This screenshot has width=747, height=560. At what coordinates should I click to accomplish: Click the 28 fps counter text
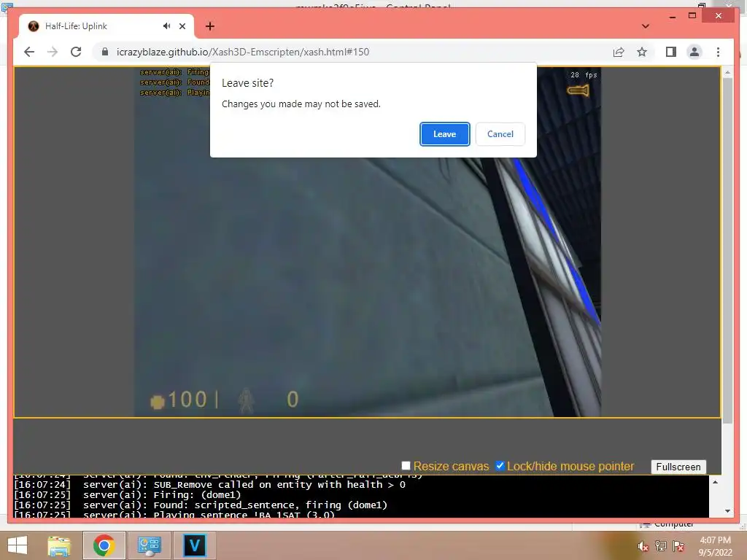click(x=584, y=75)
